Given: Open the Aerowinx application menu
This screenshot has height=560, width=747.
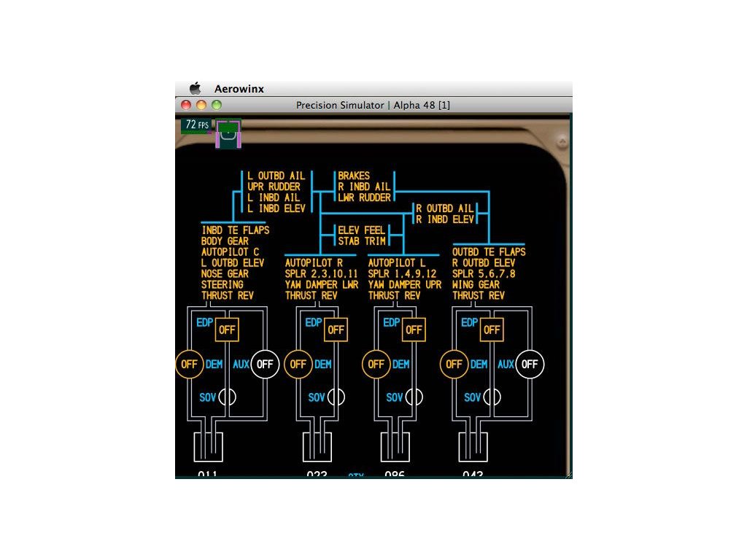Looking at the screenshot, I should click(x=239, y=89).
